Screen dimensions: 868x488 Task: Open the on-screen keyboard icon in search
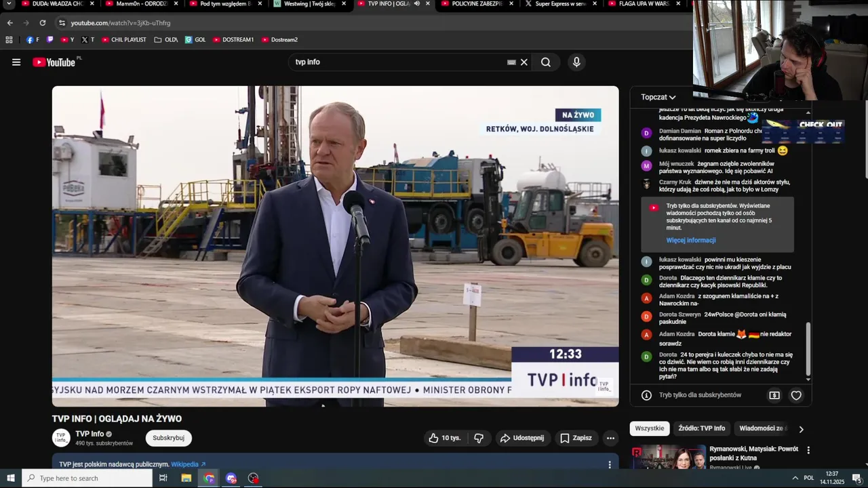pyautogui.click(x=511, y=62)
